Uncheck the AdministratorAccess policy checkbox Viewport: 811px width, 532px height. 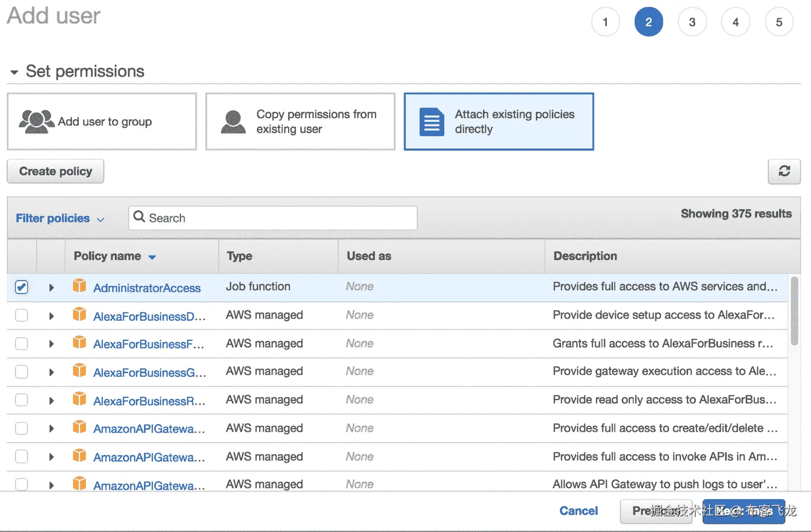click(22, 287)
